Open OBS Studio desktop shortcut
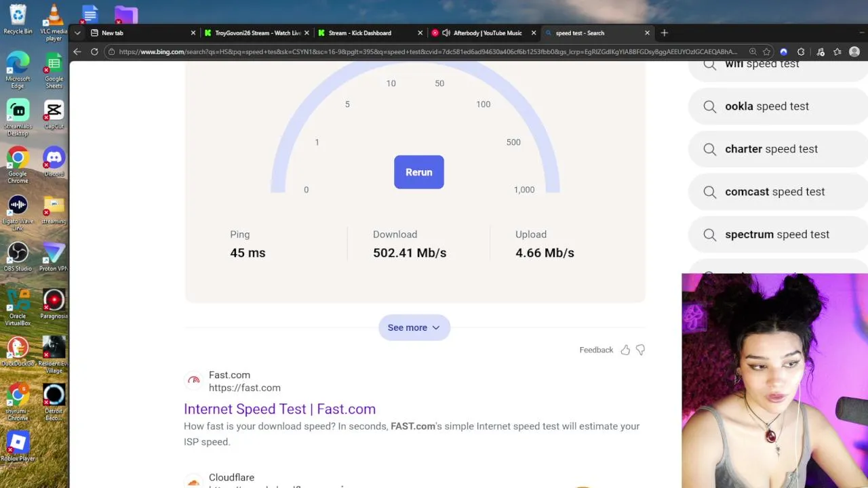The image size is (868, 488). pyautogui.click(x=18, y=256)
